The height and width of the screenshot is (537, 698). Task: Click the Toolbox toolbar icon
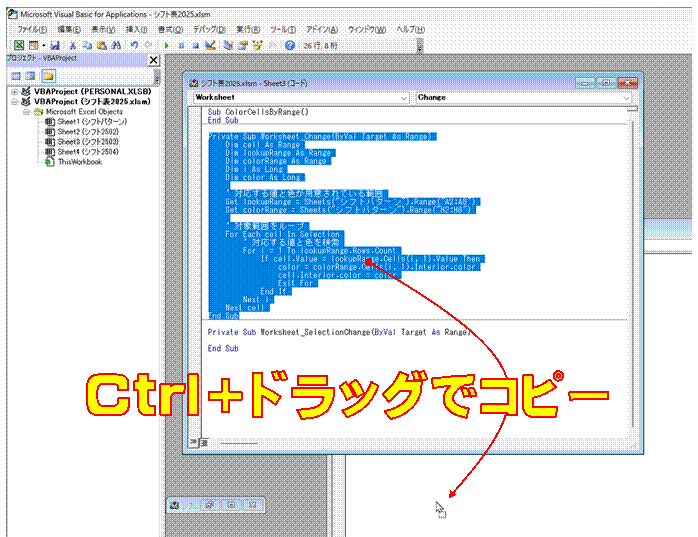pyautogui.click(x=272, y=45)
